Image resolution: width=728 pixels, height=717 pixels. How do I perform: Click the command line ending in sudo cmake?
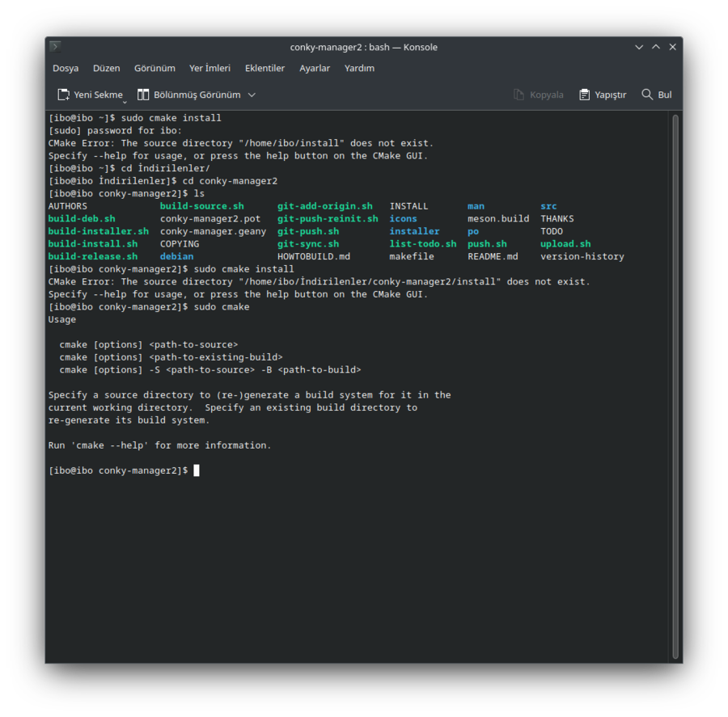click(x=149, y=306)
